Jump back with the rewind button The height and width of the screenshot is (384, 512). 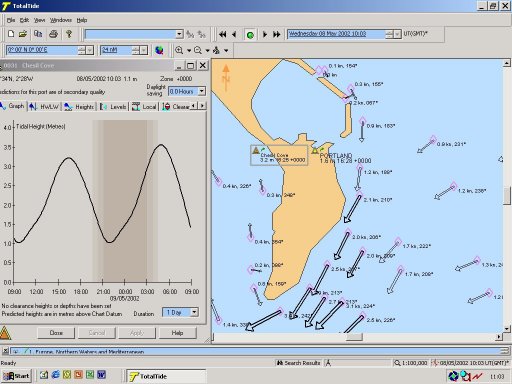[223, 34]
